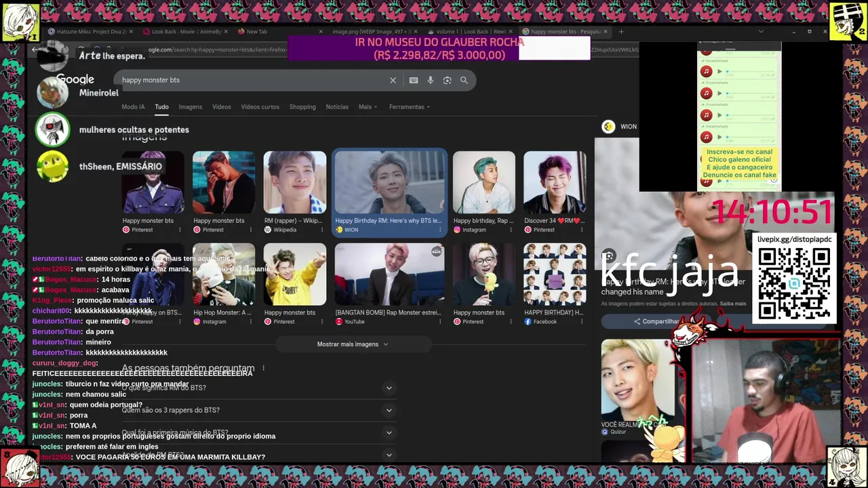Open options for WION Happy Birthday RM result
The image size is (868, 488).
(440, 230)
